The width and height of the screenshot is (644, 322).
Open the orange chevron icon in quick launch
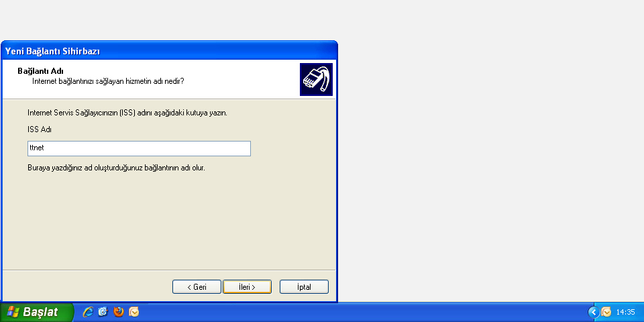coord(134,312)
